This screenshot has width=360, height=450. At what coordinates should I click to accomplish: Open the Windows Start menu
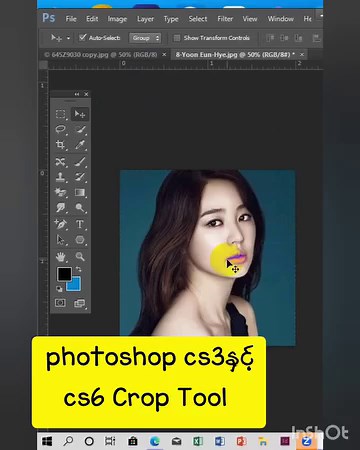(47, 441)
